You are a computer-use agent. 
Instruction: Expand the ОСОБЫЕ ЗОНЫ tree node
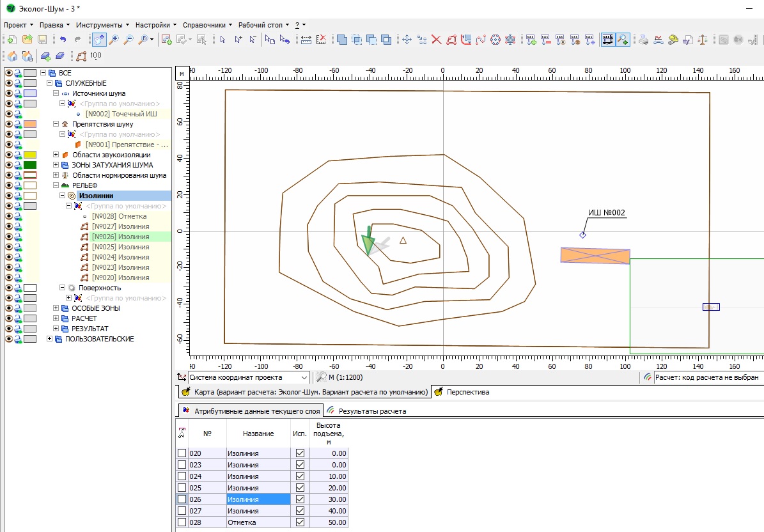tap(56, 308)
